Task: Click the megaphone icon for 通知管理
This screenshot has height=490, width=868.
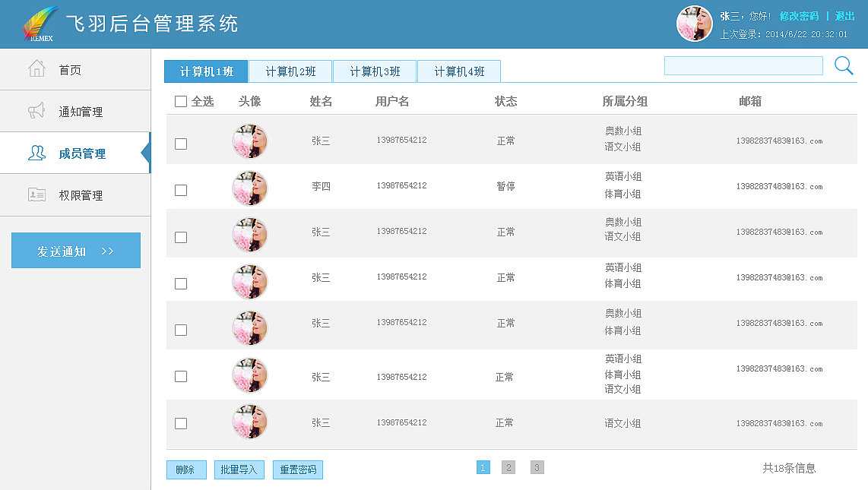Action: coord(36,111)
